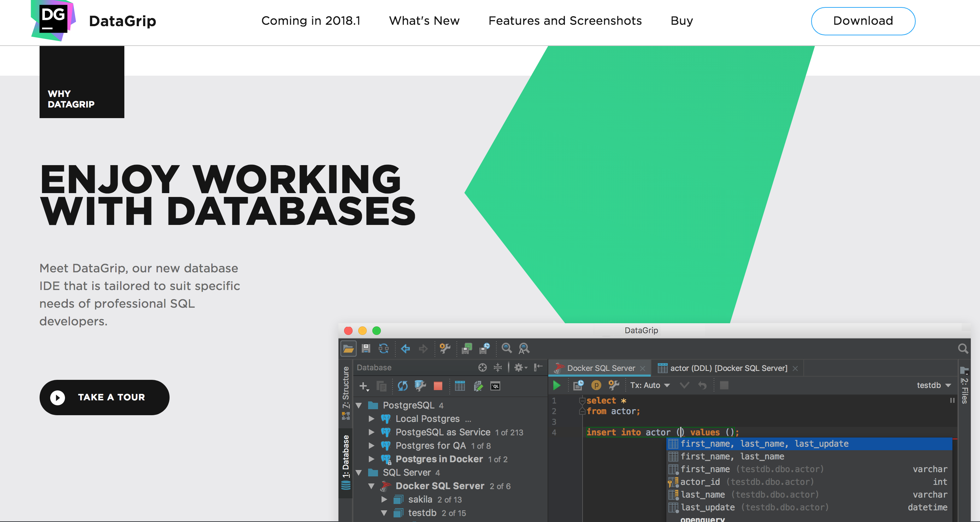Click the Data Source Properties wrench-database icon
Image resolution: width=980 pixels, height=522 pixels.
420,386
